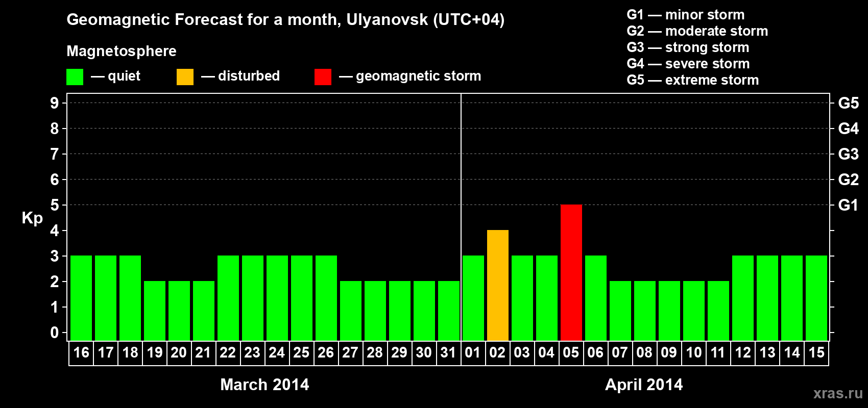
Task: Click the March 2014 month label
Action: point(264,385)
